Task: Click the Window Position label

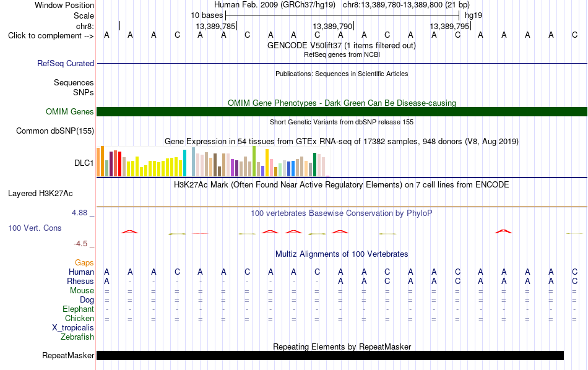Action: tap(64, 5)
